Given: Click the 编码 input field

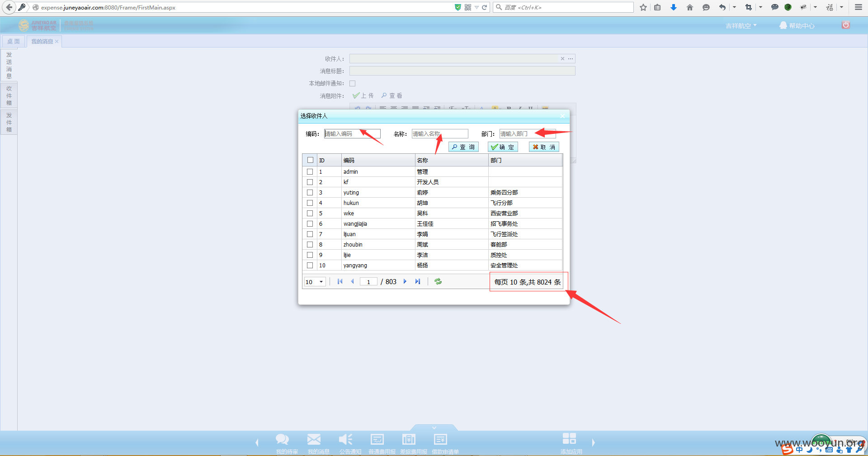Looking at the screenshot, I should point(352,134).
